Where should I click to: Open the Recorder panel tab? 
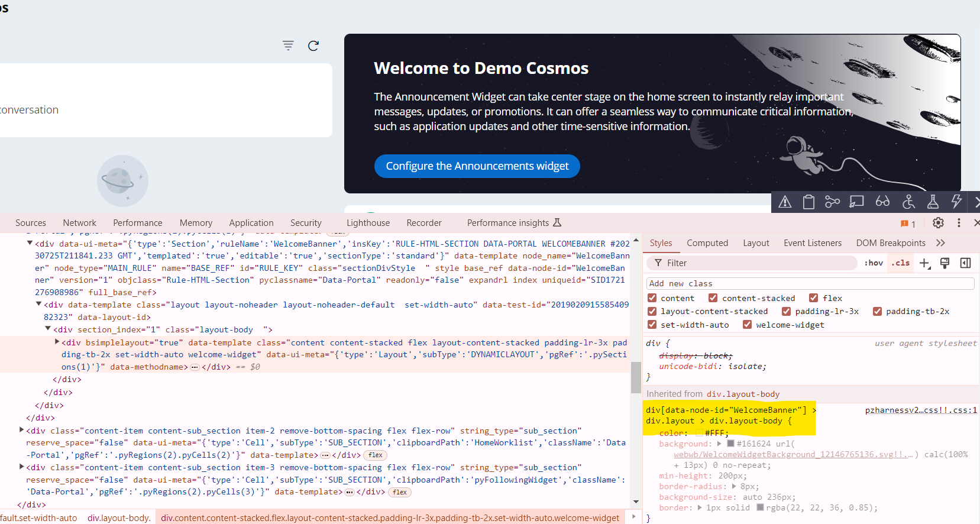(x=424, y=223)
